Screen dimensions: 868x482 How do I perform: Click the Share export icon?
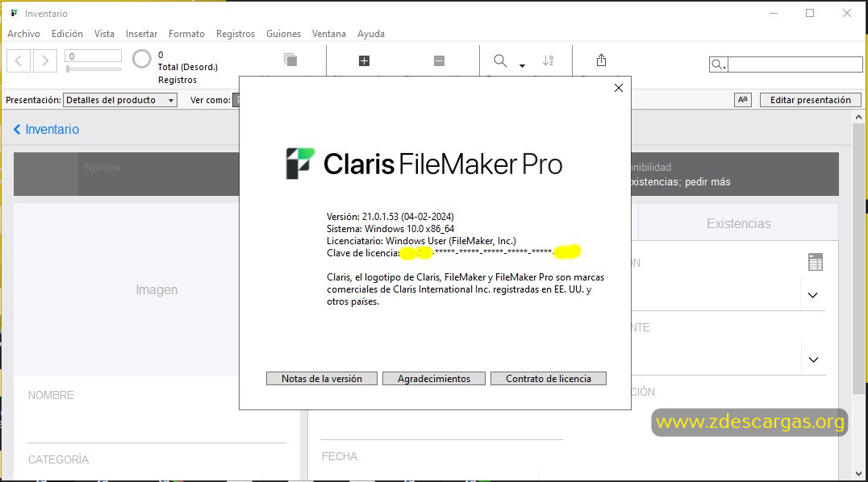coord(601,60)
